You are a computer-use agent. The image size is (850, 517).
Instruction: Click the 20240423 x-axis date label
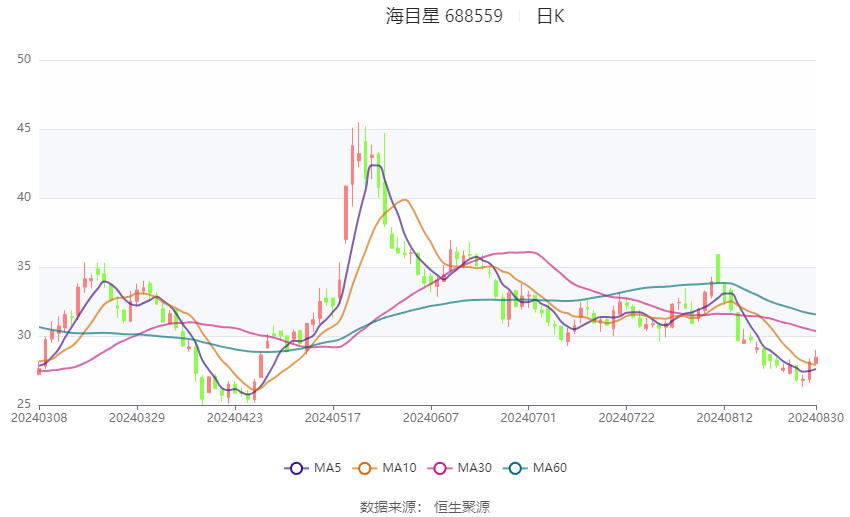point(235,418)
